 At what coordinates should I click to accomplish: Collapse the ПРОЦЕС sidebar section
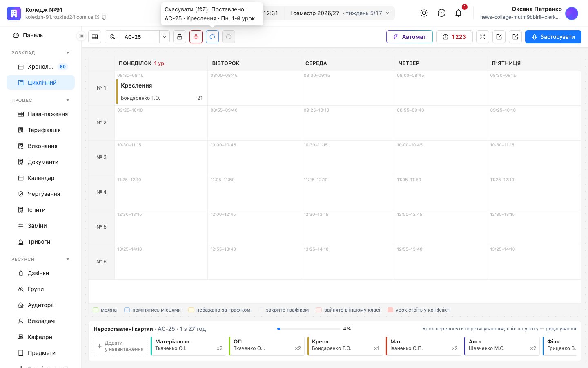[x=68, y=100]
